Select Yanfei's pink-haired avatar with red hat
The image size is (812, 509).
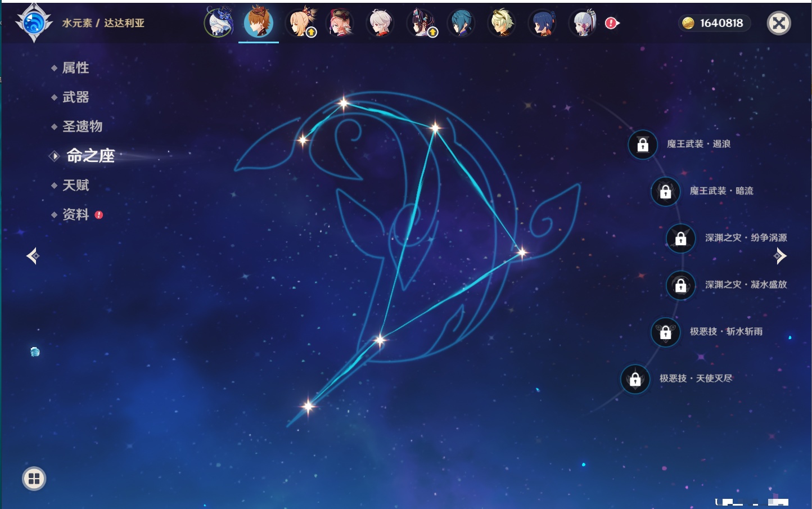[x=340, y=23]
